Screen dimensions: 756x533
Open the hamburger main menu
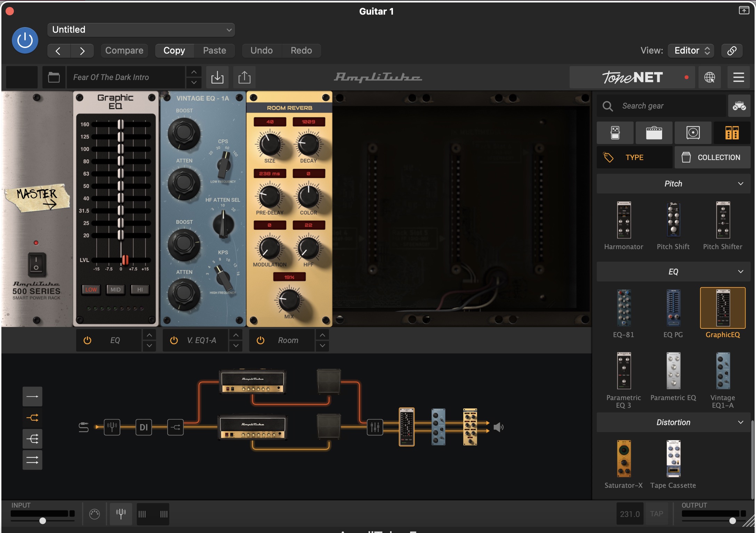(x=739, y=77)
